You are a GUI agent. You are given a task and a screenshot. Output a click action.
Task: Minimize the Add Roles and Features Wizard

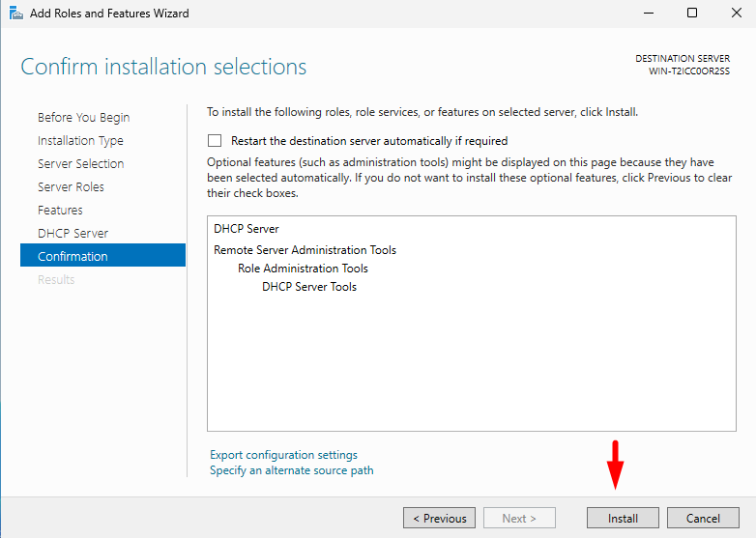(648, 14)
